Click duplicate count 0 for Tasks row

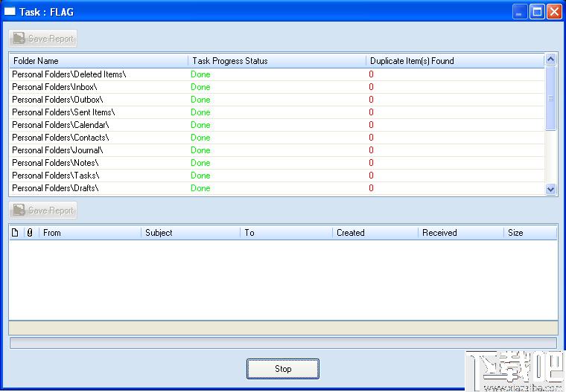371,176
